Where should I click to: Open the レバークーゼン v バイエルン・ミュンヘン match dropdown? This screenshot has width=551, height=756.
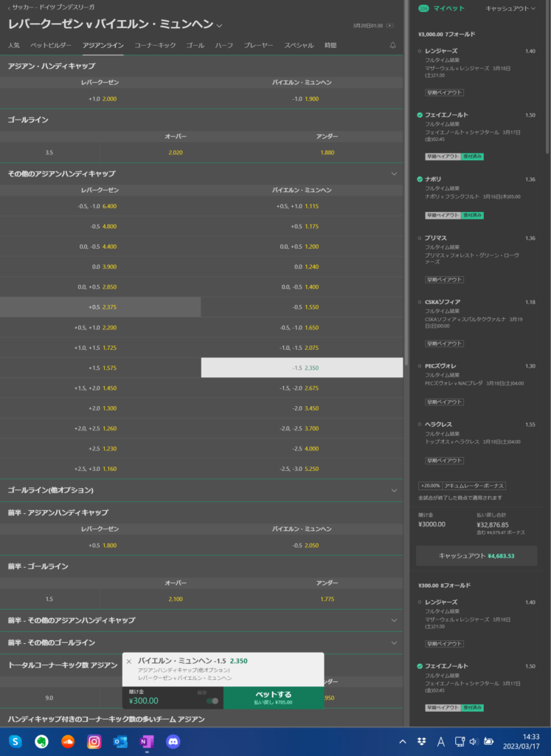point(220,26)
